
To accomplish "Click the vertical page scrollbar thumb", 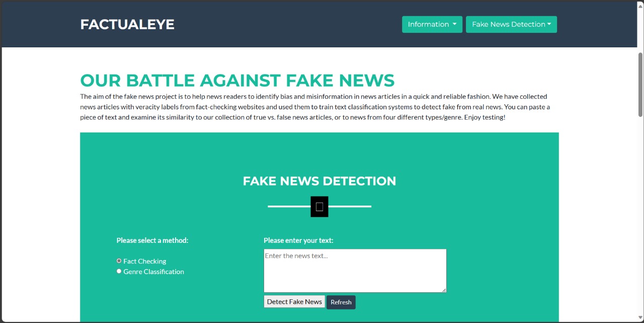I will (640, 85).
